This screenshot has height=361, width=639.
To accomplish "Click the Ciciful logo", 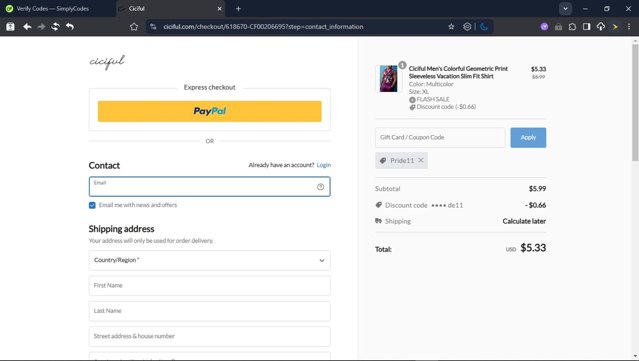I will coord(107,62).
